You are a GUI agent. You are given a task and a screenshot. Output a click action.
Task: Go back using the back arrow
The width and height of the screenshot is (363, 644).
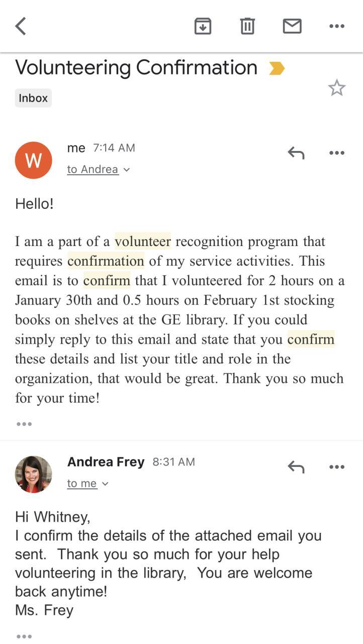pos(21,26)
